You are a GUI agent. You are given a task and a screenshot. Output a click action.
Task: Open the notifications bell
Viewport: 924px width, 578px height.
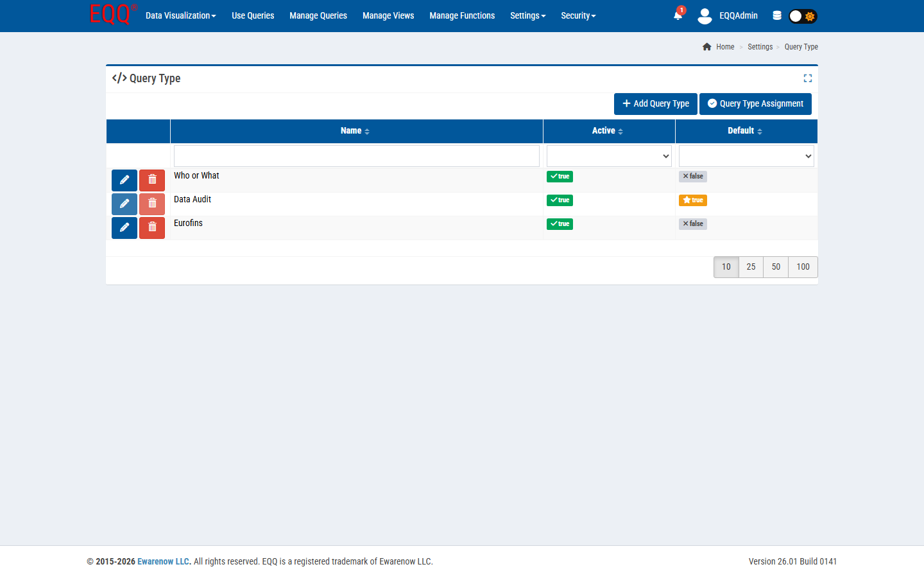(x=678, y=15)
